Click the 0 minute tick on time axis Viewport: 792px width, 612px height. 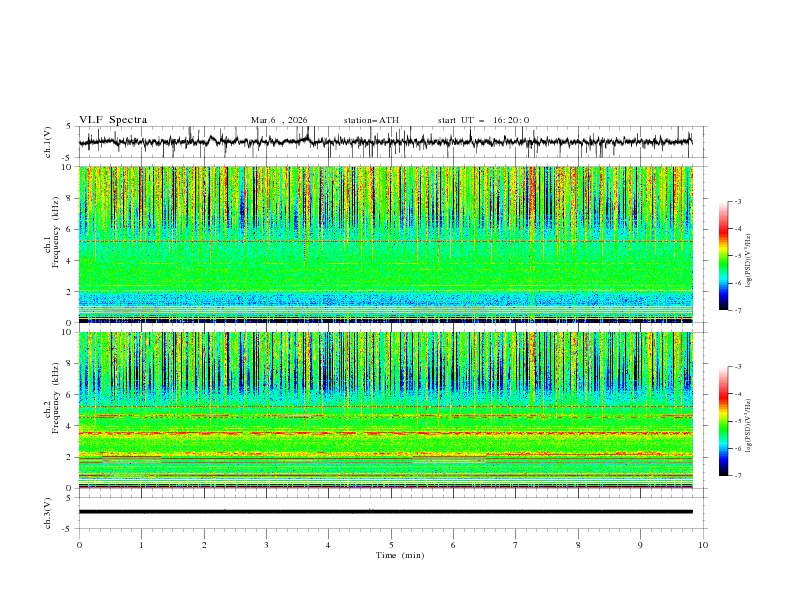pos(79,544)
